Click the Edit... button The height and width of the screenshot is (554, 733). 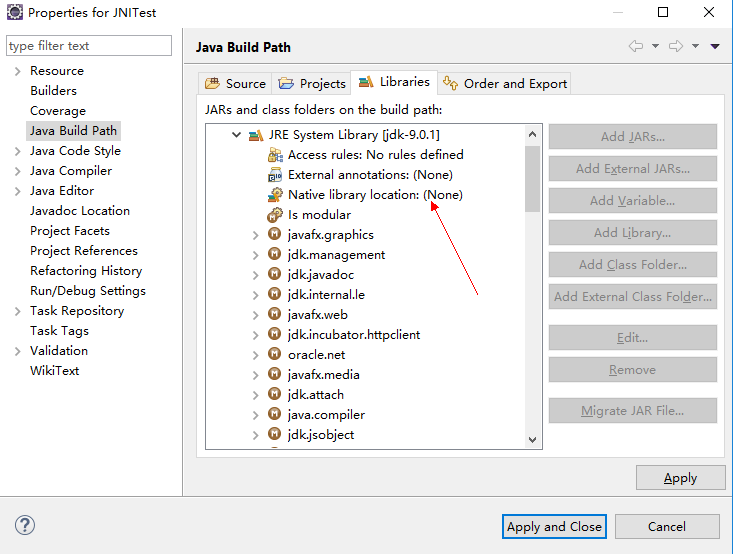coord(632,338)
